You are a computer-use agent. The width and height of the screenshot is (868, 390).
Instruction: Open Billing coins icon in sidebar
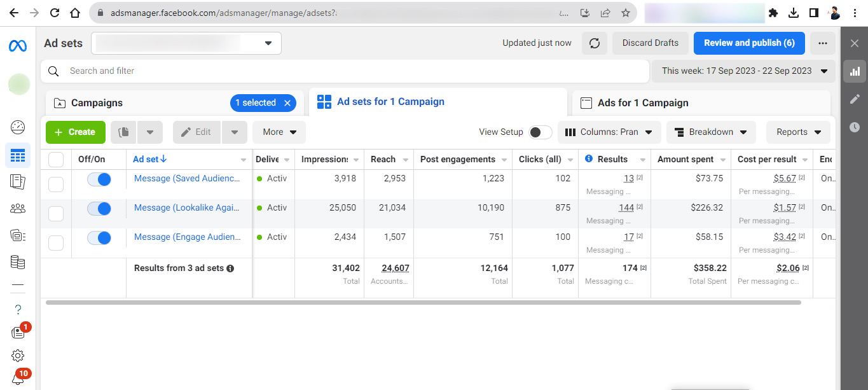pos(18,261)
